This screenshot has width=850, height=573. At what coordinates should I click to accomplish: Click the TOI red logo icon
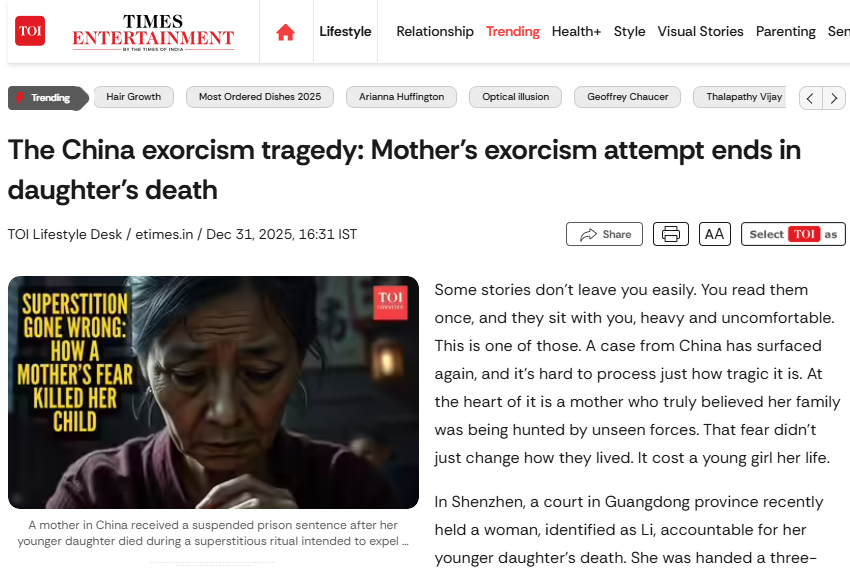pyautogui.click(x=30, y=31)
